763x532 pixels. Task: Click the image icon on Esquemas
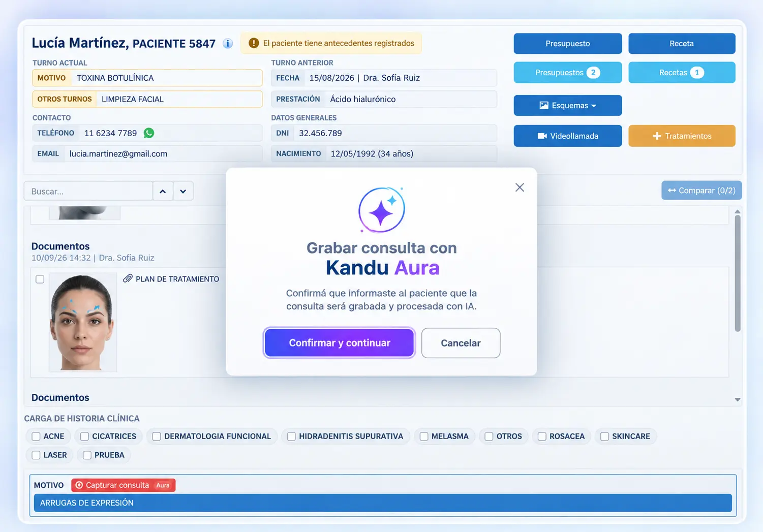(x=544, y=106)
